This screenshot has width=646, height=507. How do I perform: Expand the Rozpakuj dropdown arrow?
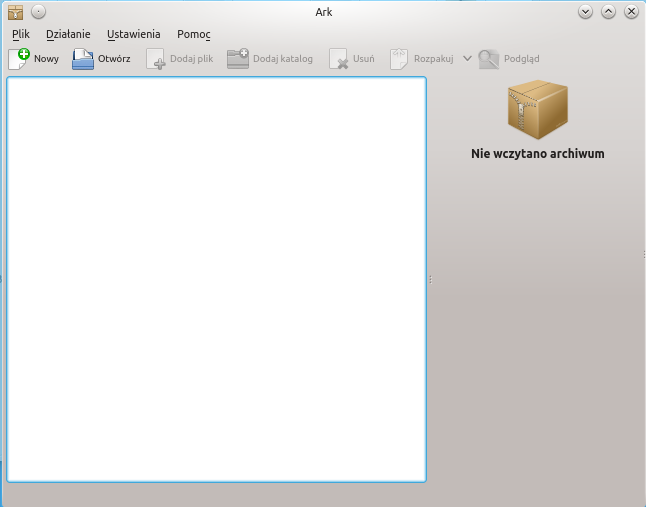[467, 58]
